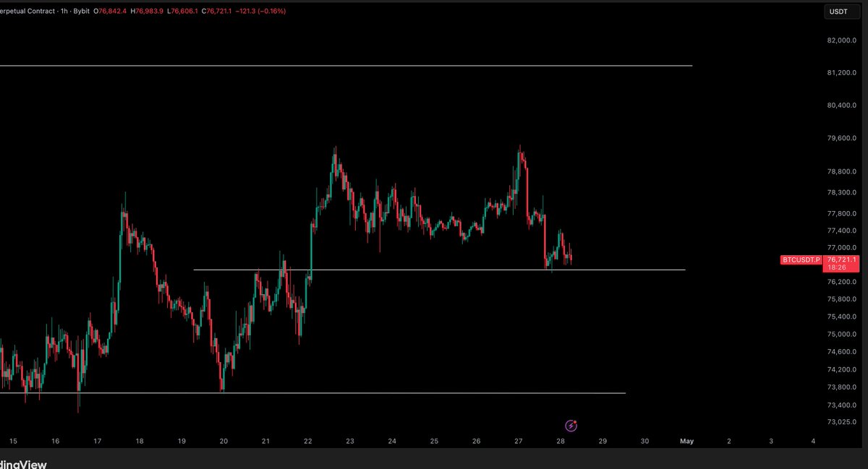Click the 77,800.0 price axis label

pos(841,214)
